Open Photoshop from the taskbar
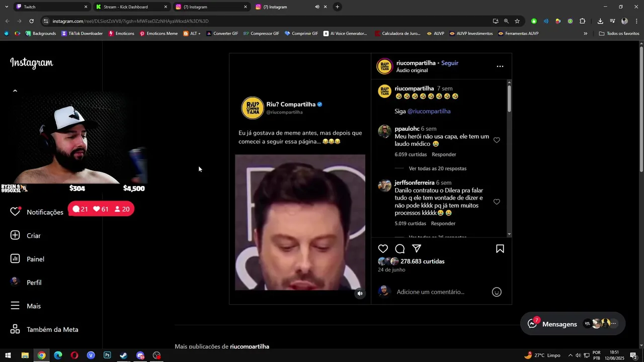Image resolution: width=644 pixels, height=362 pixels. point(107,355)
